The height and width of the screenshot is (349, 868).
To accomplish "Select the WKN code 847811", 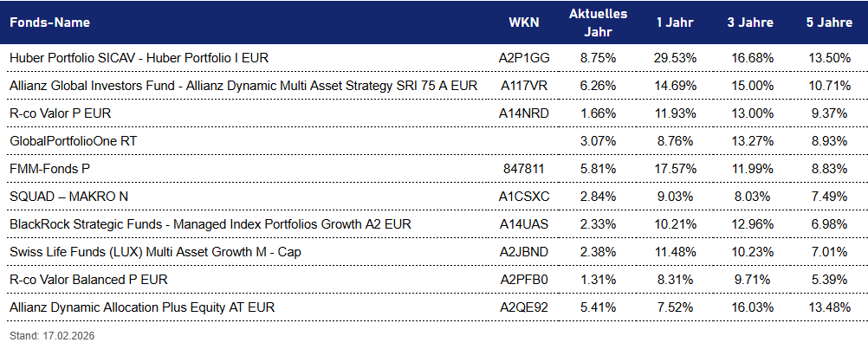I will point(524,169).
